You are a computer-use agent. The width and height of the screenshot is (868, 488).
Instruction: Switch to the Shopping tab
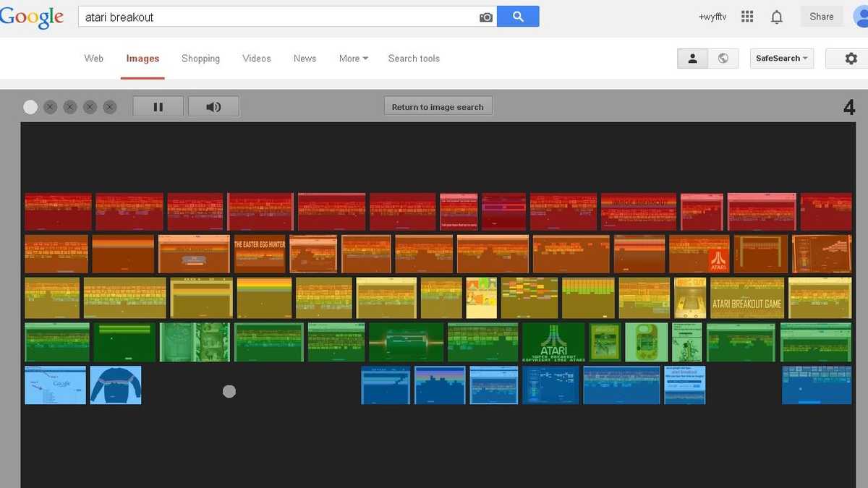tap(200, 58)
